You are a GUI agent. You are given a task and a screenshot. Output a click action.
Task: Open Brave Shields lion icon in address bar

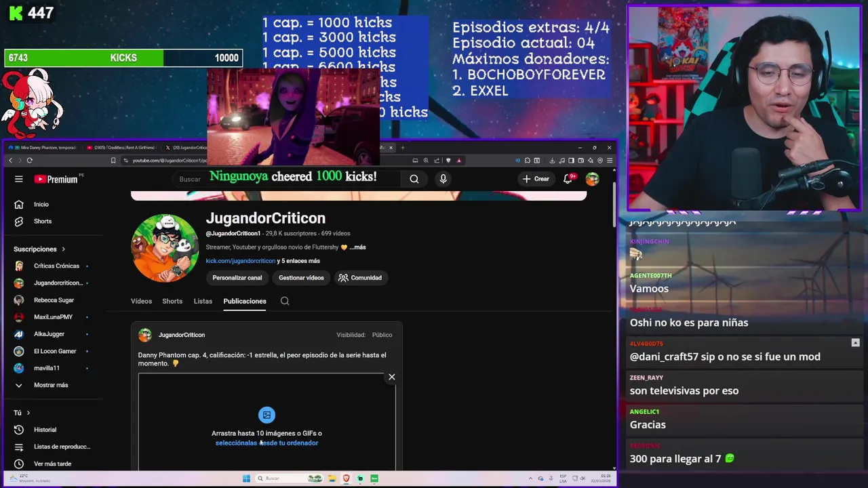click(448, 161)
